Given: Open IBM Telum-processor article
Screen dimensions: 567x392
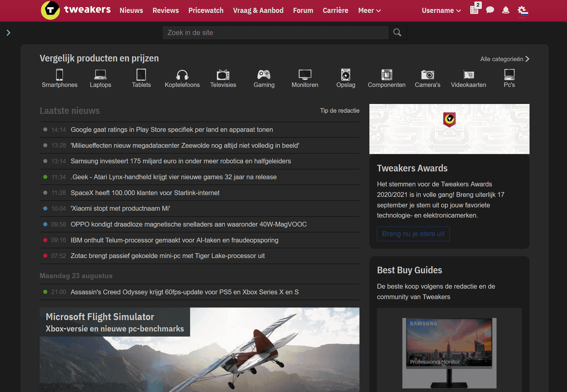Looking at the screenshot, I should point(175,240).
